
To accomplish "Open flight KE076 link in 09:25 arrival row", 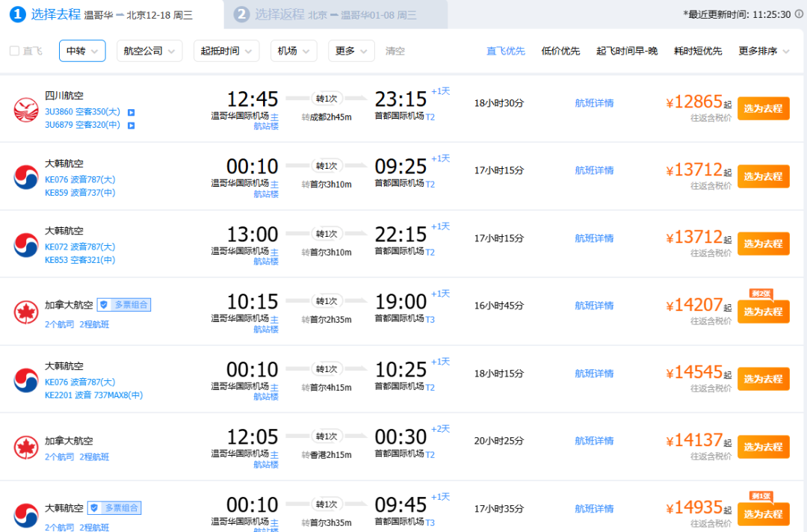I will (x=80, y=179).
